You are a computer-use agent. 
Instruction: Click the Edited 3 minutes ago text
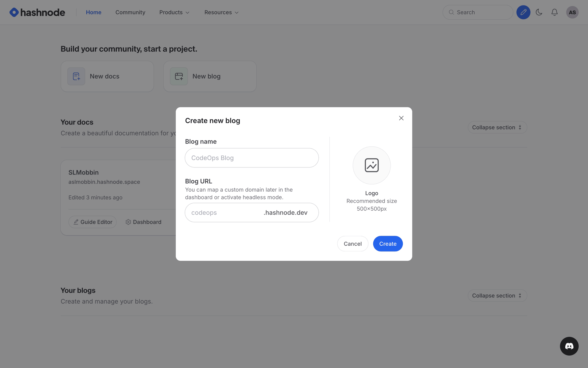95,197
